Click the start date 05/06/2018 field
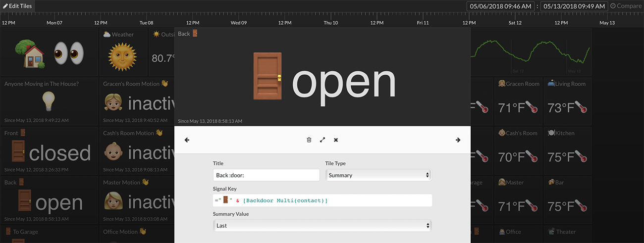644x243 pixels. click(x=501, y=6)
